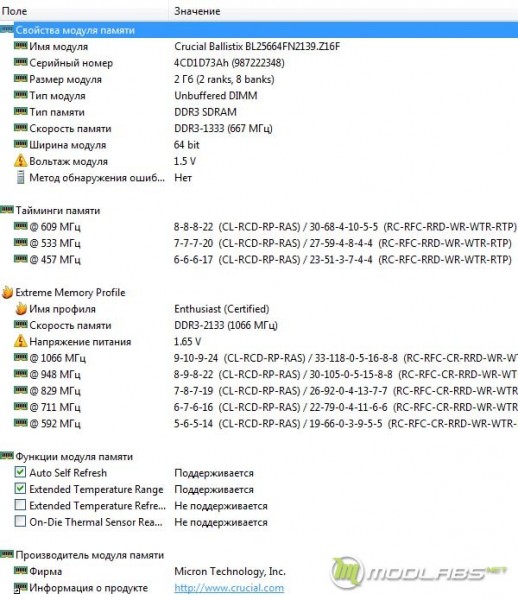The width and height of the screenshot is (518, 600).
Task: Click the memory chip icon beside Имя модуля
Action: 20,46
